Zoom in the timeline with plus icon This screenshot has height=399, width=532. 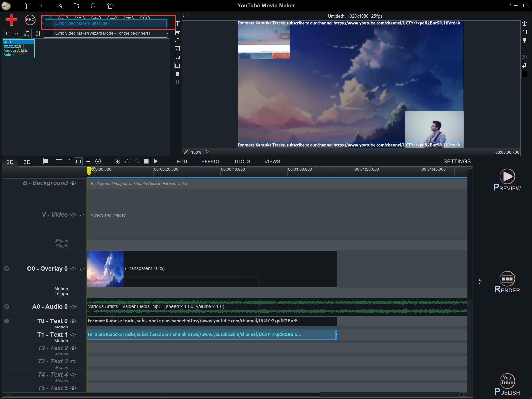point(117,161)
